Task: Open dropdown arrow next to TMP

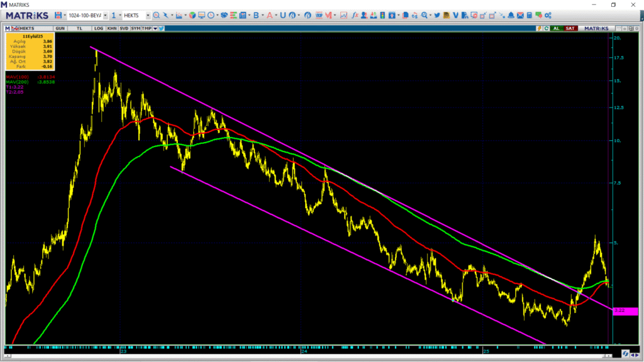Action: click(155, 28)
